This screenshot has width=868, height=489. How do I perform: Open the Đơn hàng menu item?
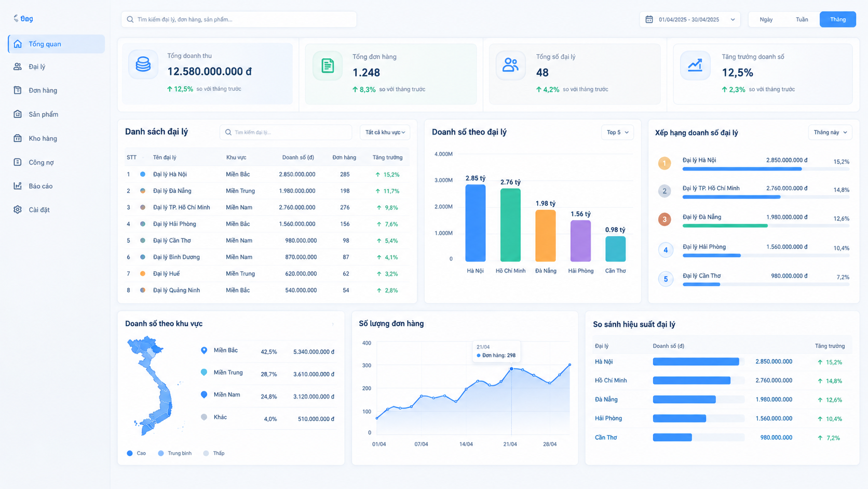pyautogui.click(x=56, y=90)
